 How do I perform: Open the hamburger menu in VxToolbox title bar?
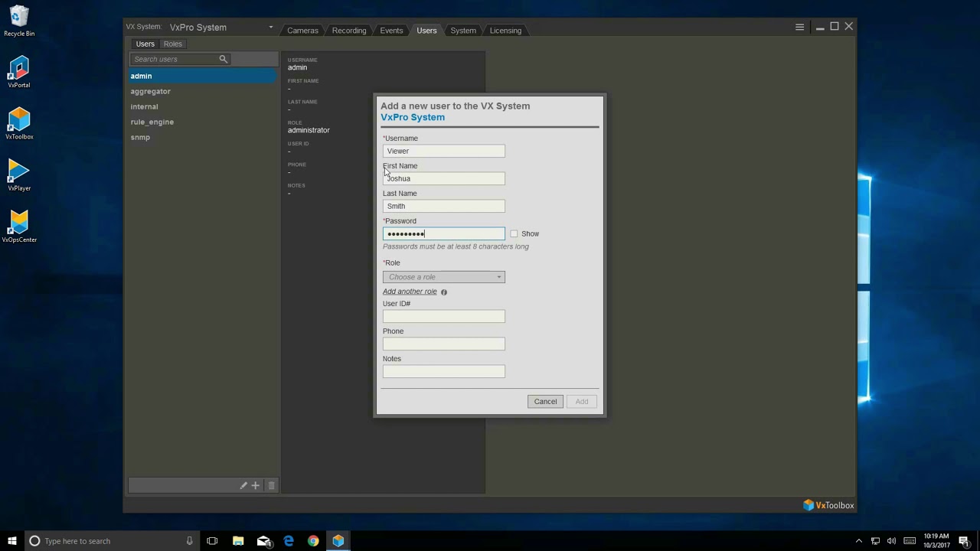(799, 27)
